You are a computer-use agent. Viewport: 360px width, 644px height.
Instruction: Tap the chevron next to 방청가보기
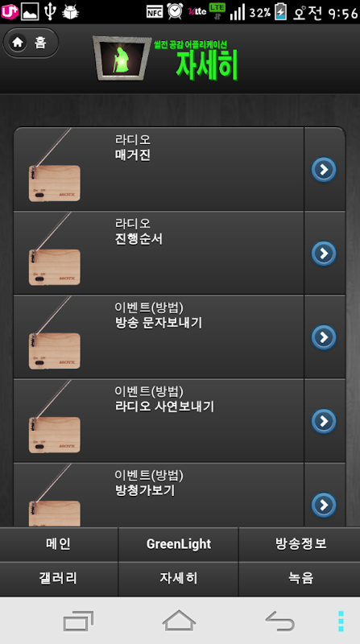click(324, 505)
